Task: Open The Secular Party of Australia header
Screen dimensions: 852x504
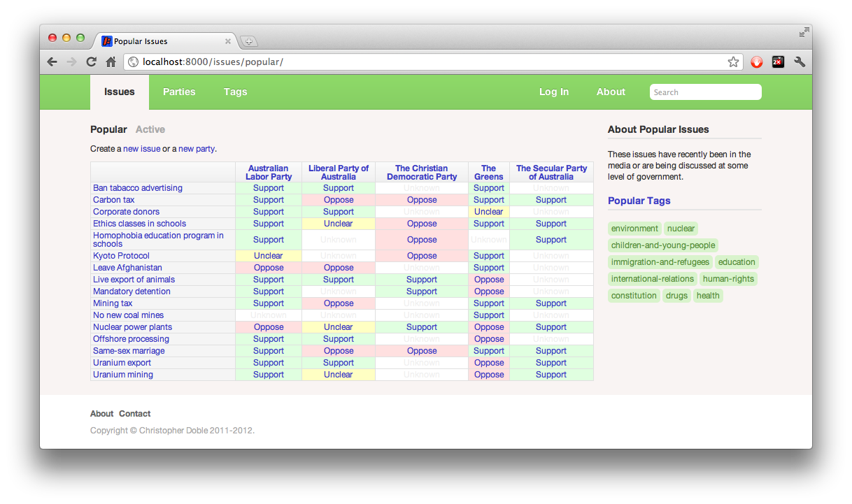Action: [552, 173]
